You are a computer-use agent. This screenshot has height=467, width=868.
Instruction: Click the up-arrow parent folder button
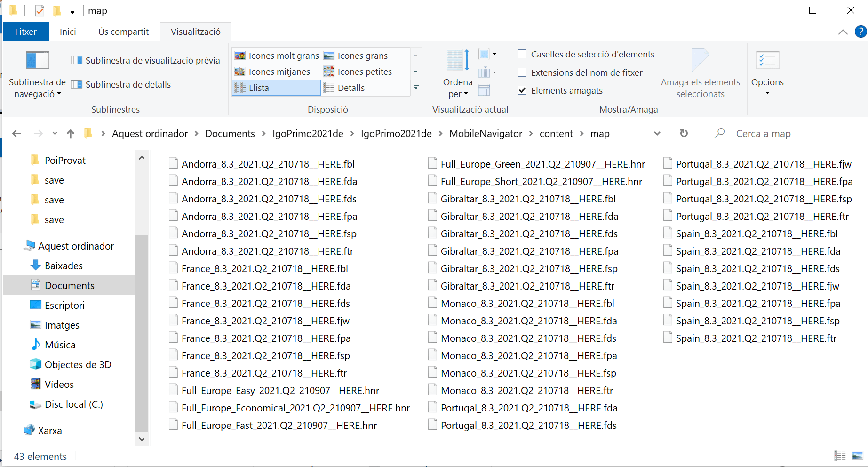[71, 134]
